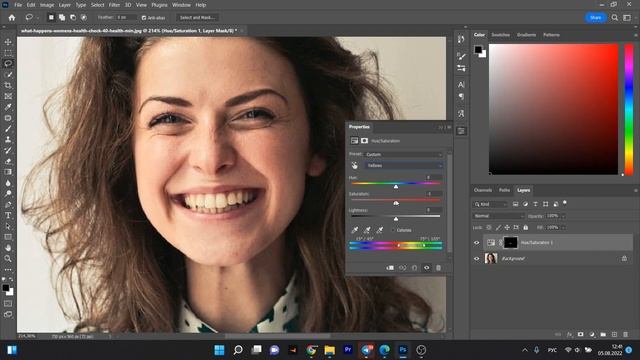640x360 pixels.
Task: Switch to the Masks view in Properties
Action: [x=364, y=141]
